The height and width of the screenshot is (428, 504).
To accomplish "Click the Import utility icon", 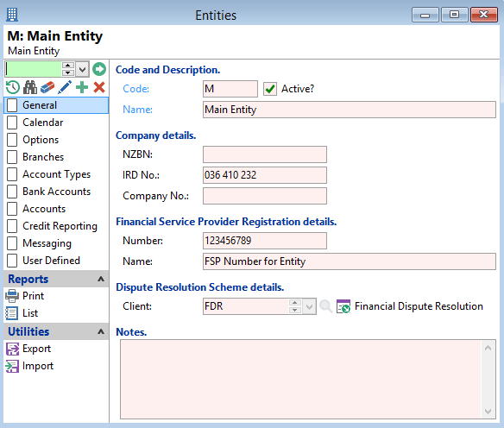I will (12, 367).
